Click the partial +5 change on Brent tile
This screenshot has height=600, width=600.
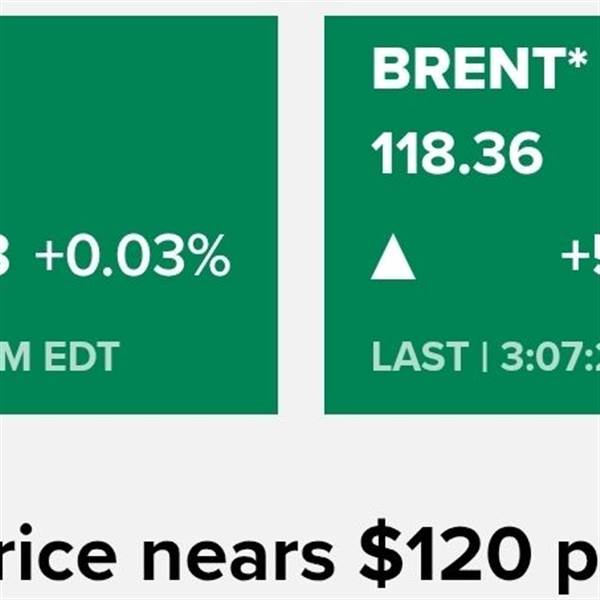pyautogui.click(x=580, y=258)
